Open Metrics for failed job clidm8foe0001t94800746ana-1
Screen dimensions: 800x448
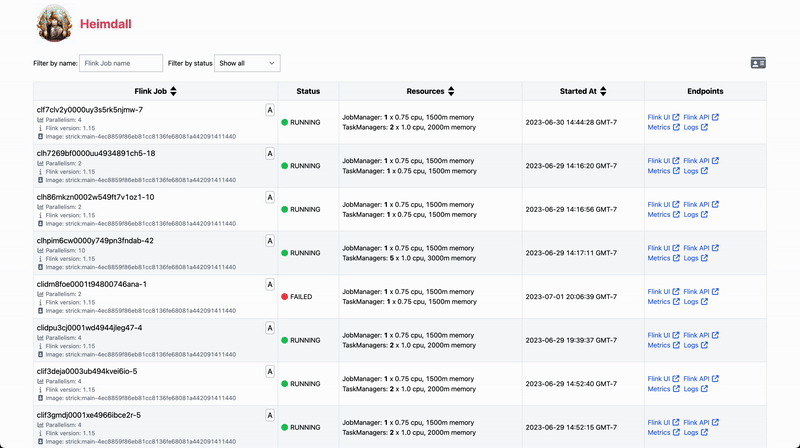pos(663,302)
